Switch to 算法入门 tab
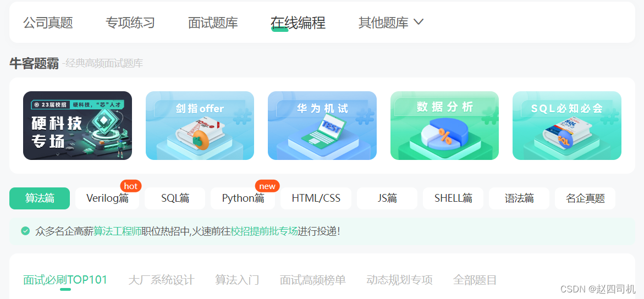The width and height of the screenshot is (644, 299). pos(237,280)
